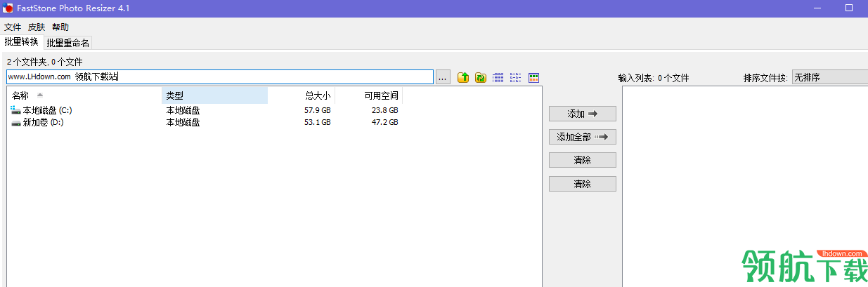The image size is (868, 287).
Task: Click the 添加全部 button
Action: pyautogui.click(x=583, y=137)
